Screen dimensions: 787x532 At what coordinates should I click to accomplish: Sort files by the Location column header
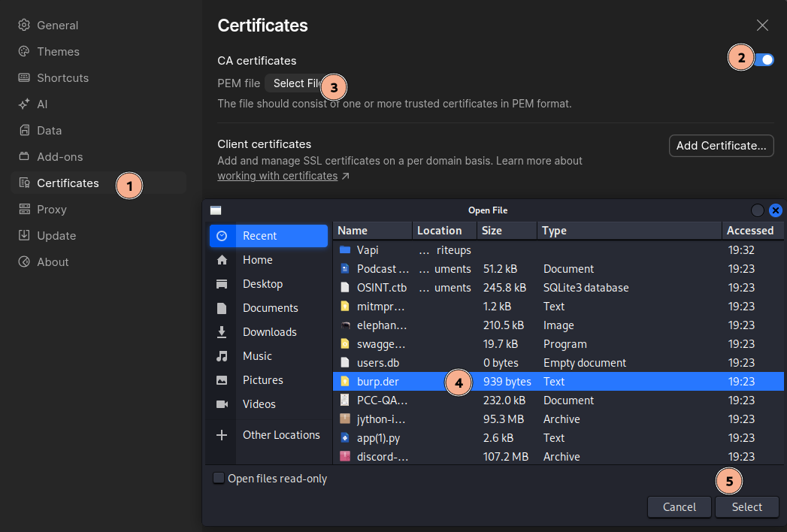[445, 231]
